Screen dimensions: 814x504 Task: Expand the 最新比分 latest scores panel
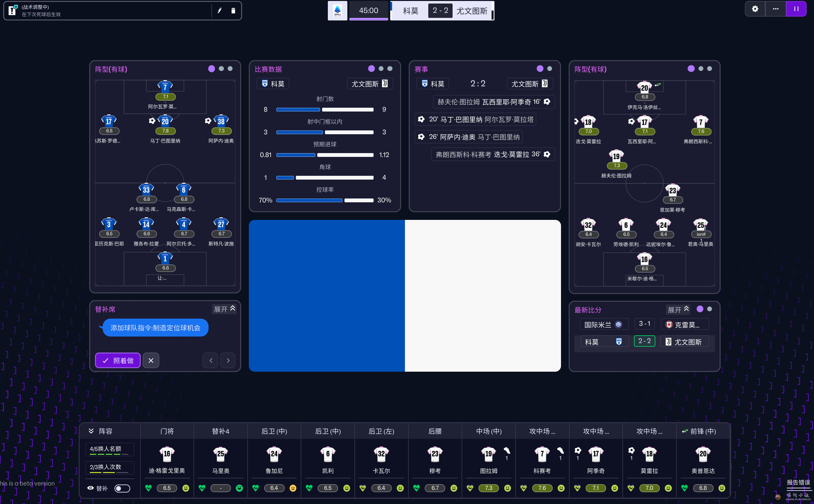pyautogui.click(x=678, y=310)
